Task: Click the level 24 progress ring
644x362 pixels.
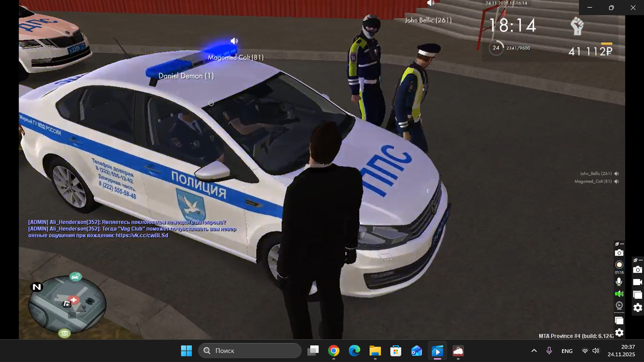Action: click(x=496, y=48)
